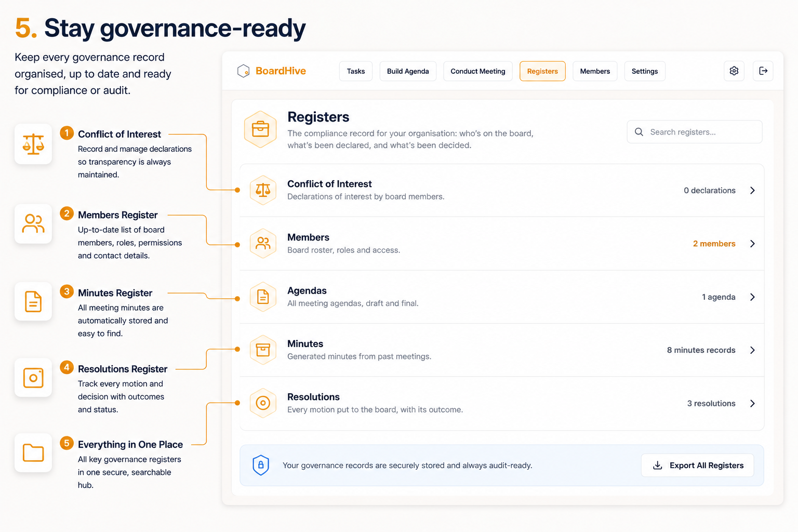Click the Resolutions Register target card icon
The image size is (798, 532).
(x=33, y=378)
